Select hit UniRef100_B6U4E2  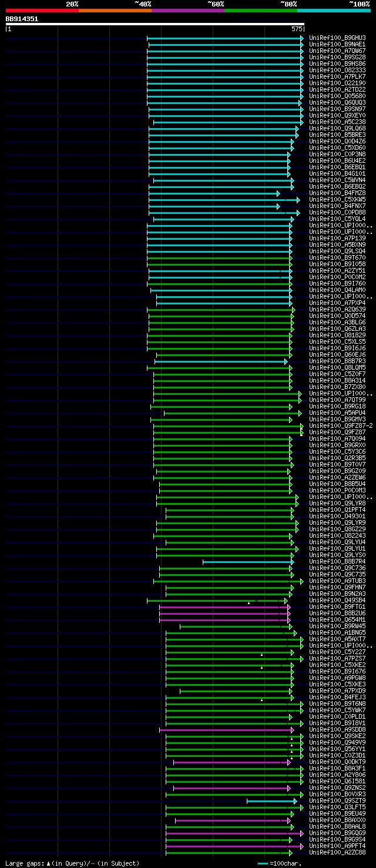pos(337,160)
